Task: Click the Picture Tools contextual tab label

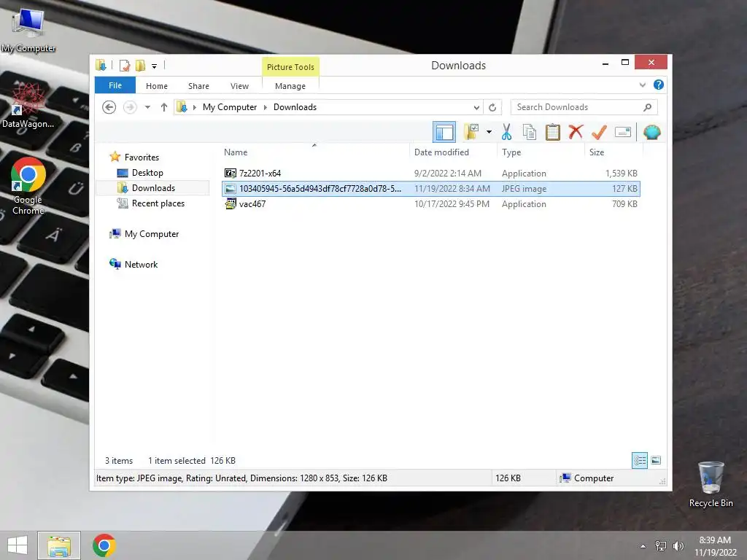Action: tap(290, 67)
